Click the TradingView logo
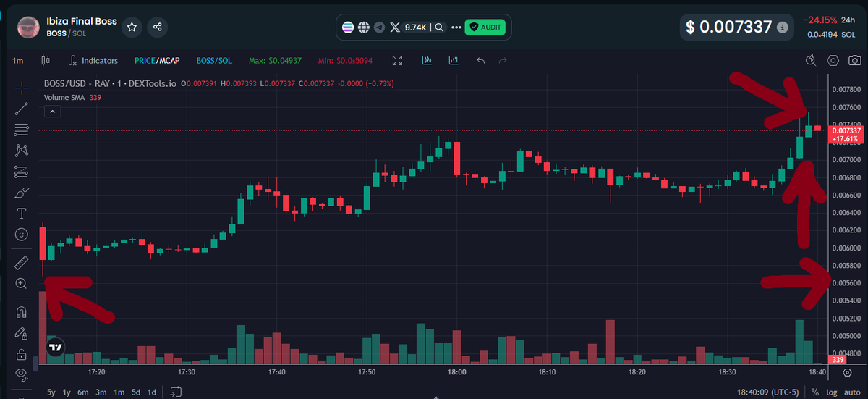Screen dimensions: 868x399 click(55, 348)
